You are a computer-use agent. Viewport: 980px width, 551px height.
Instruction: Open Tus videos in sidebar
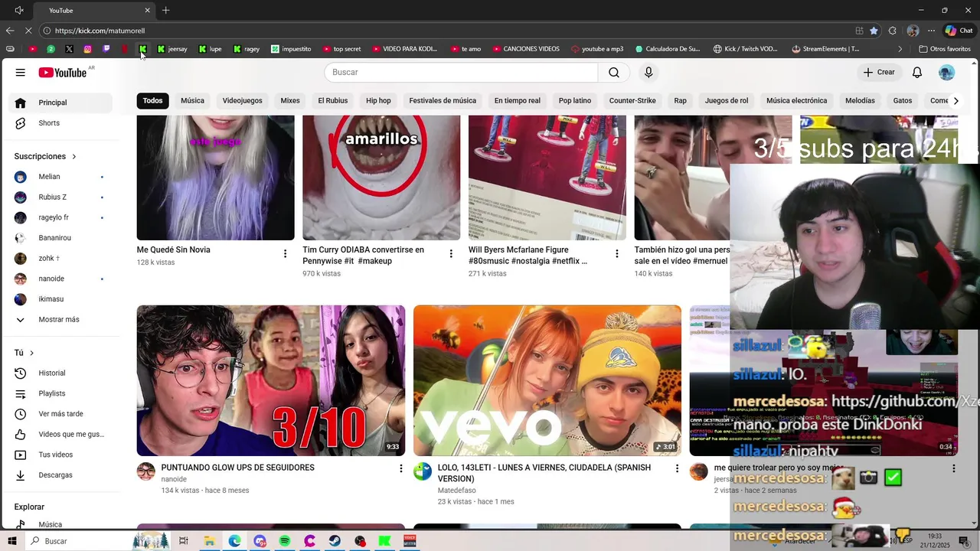click(61, 455)
